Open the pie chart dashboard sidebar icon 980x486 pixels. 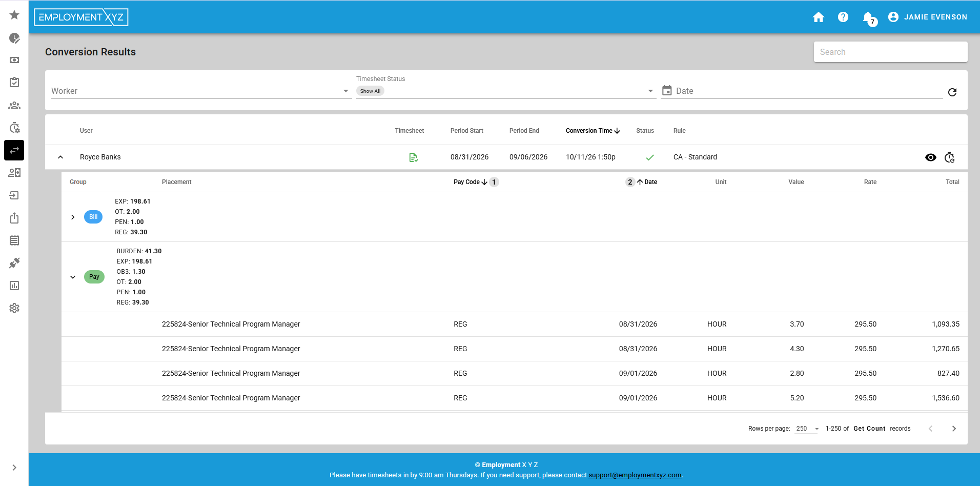click(14, 38)
